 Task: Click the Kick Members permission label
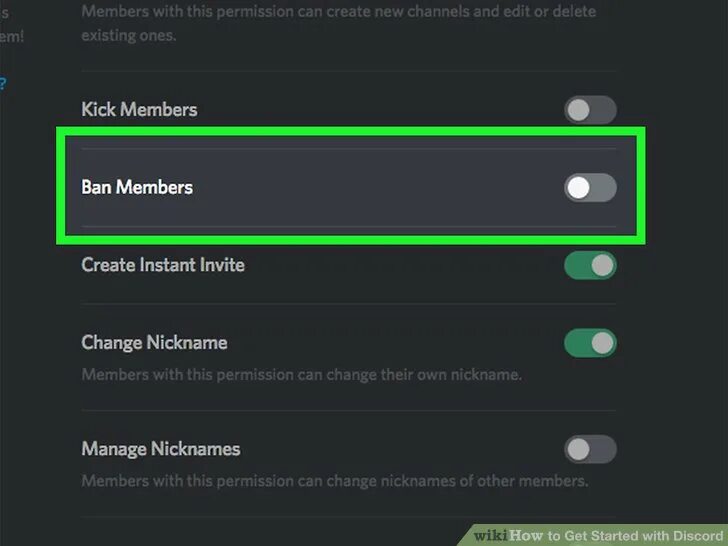pos(139,110)
